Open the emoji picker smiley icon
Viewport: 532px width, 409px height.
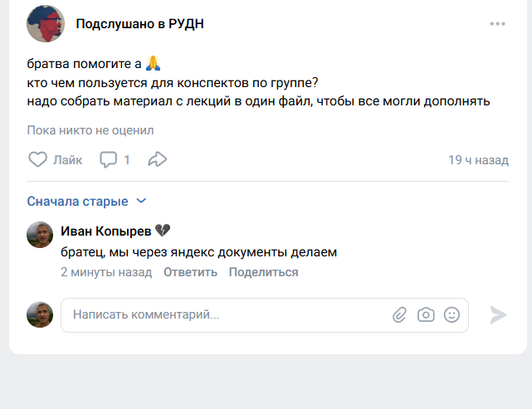[x=452, y=314]
